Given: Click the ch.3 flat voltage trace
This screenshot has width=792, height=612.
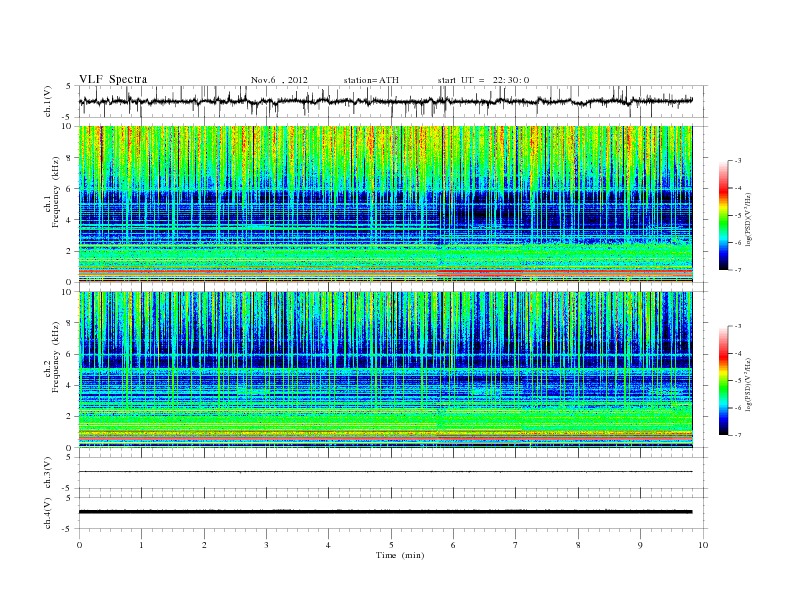Looking at the screenshot, I should tap(385, 472).
